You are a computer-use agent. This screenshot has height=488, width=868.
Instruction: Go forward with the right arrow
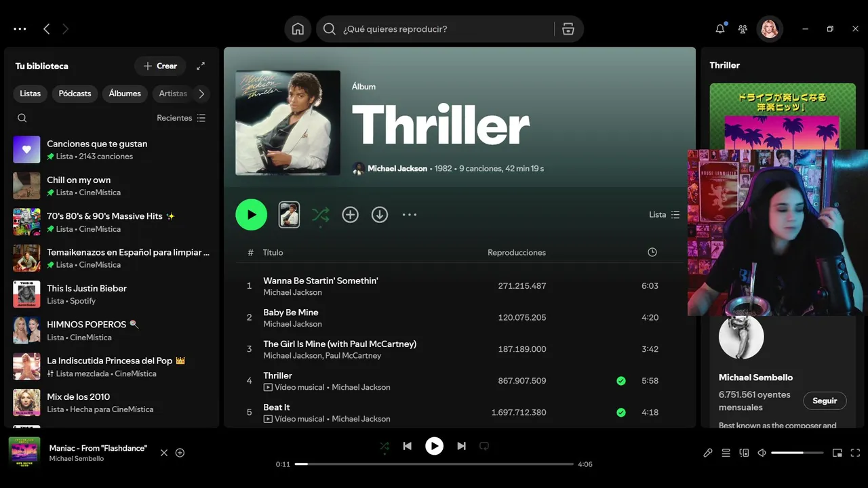65,29
